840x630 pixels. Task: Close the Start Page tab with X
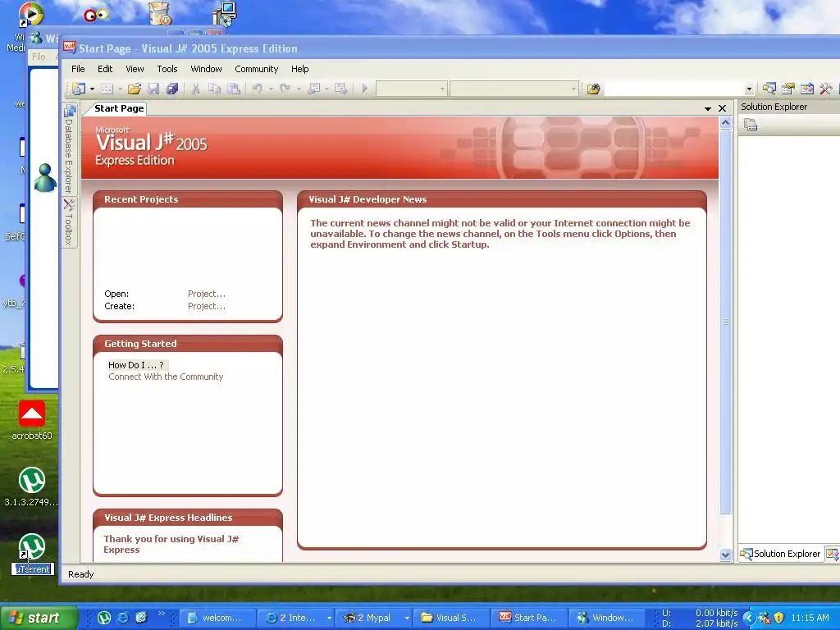(x=722, y=108)
